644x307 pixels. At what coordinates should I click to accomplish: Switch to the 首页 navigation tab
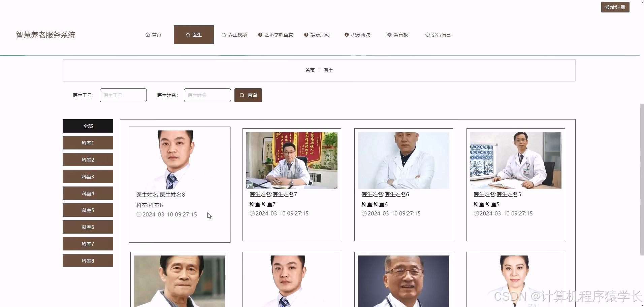[156, 34]
